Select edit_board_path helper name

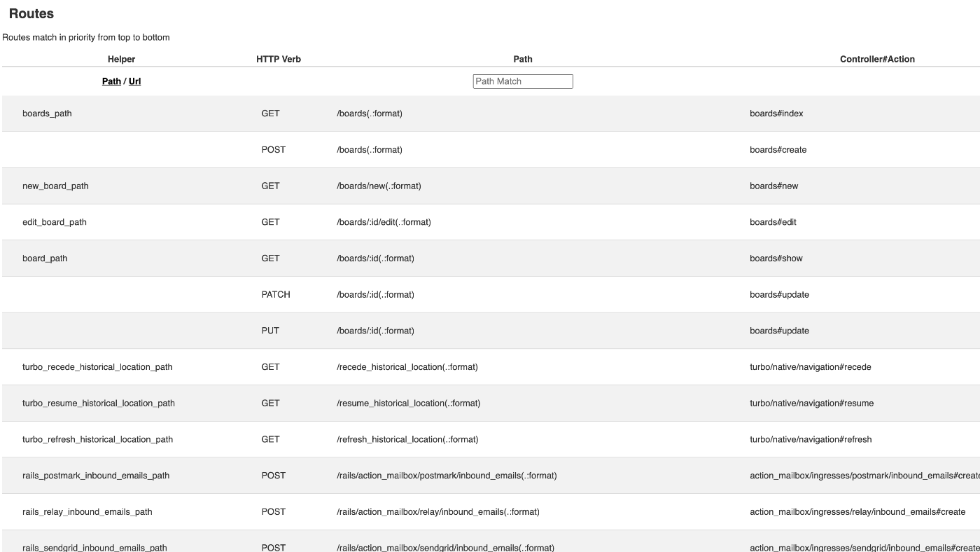click(55, 222)
